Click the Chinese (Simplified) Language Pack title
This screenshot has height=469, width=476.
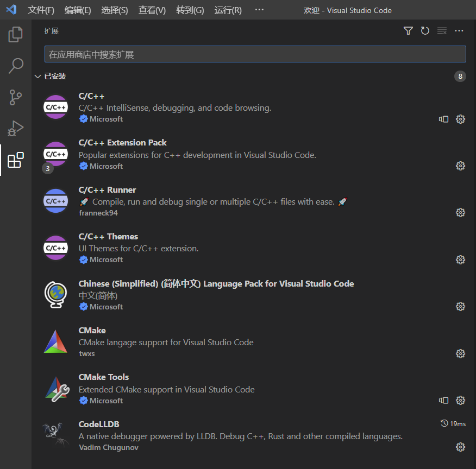click(216, 284)
